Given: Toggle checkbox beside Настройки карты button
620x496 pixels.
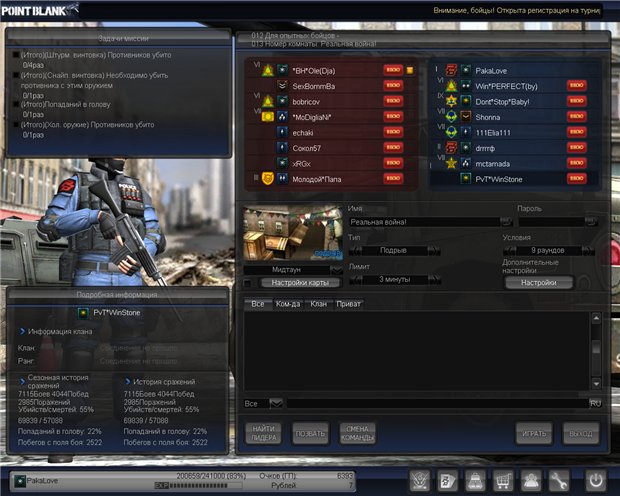Looking at the screenshot, I should pyautogui.click(x=248, y=283).
